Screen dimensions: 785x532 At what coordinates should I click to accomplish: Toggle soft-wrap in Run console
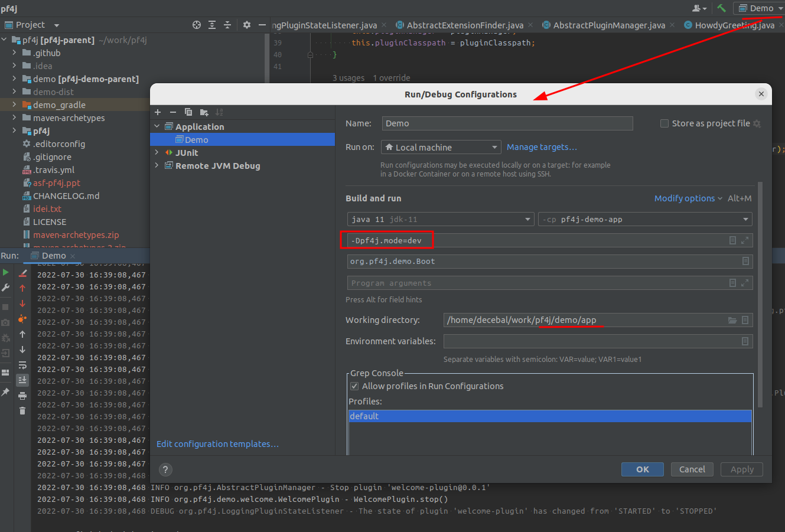coord(22,365)
